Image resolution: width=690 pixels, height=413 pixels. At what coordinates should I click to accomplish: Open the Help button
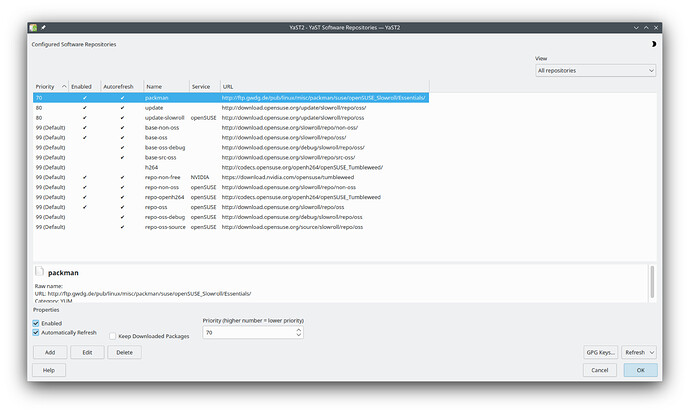(x=49, y=370)
